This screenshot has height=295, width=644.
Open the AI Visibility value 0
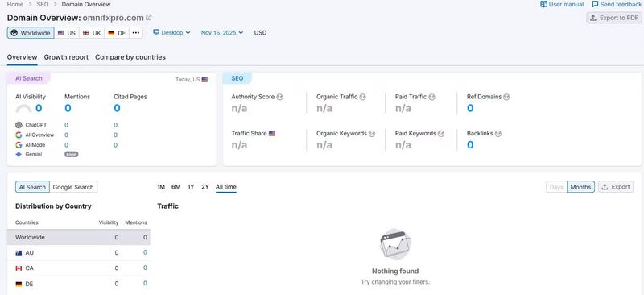(x=39, y=108)
